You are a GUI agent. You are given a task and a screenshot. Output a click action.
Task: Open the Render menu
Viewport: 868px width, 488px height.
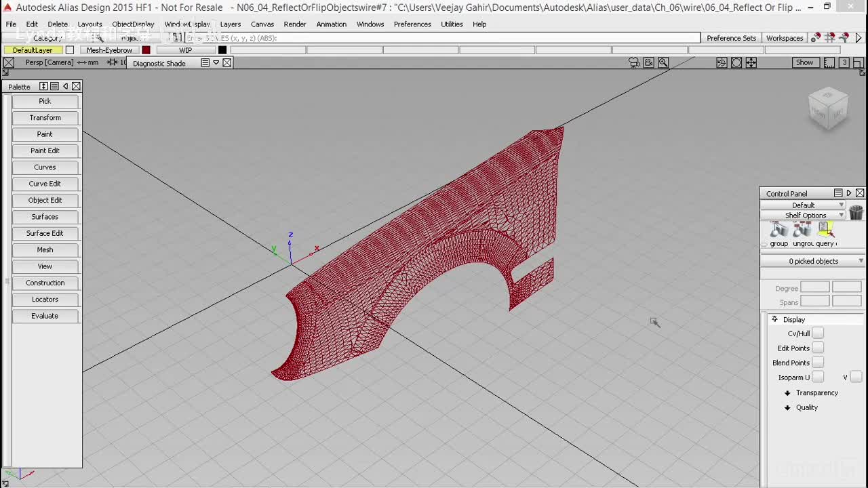pos(295,24)
